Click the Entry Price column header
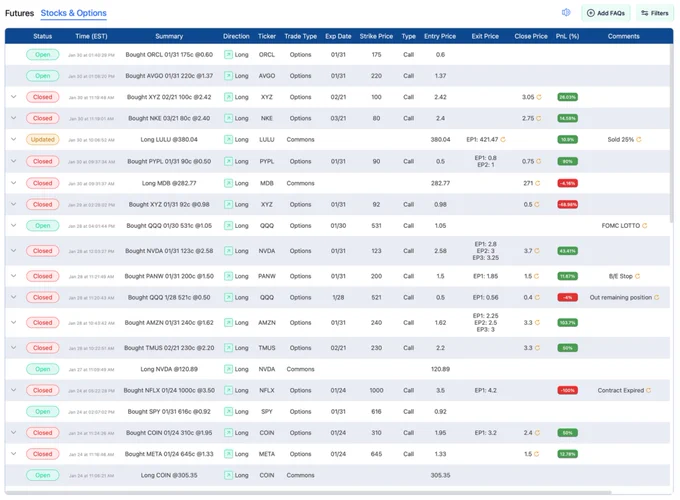This screenshot has height=500, width=680. tap(440, 36)
